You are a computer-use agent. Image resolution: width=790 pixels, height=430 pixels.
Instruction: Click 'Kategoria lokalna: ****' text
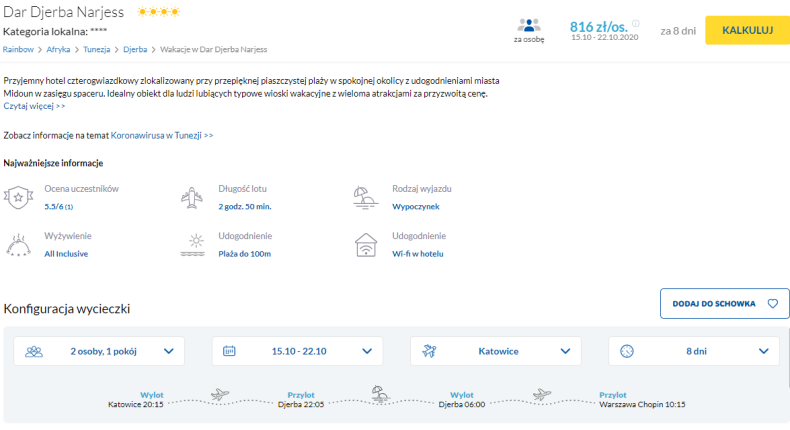pyautogui.click(x=55, y=32)
